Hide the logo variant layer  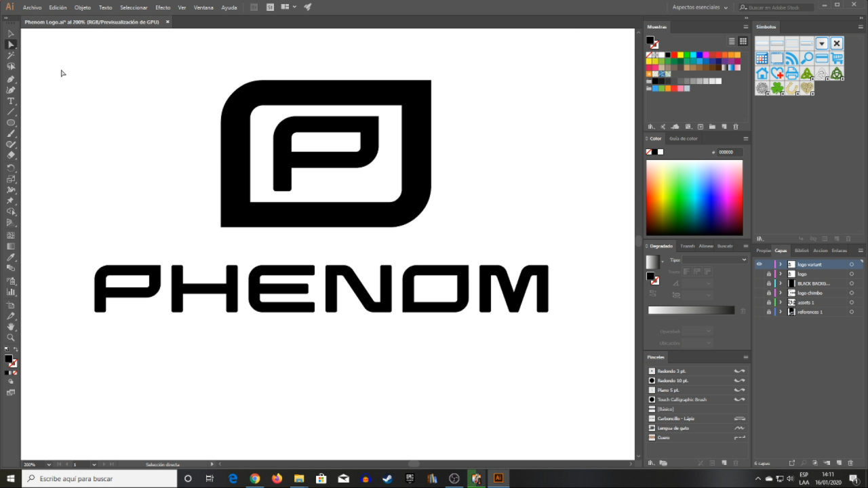tap(759, 264)
